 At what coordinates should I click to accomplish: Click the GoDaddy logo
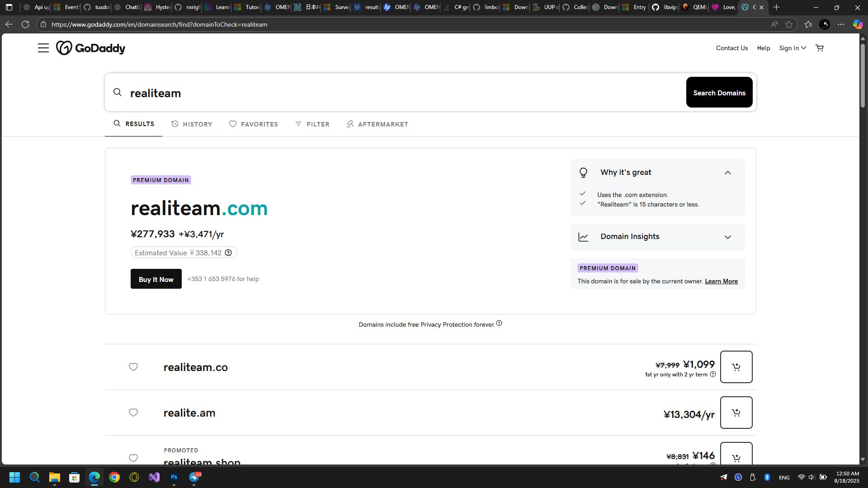tap(91, 48)
